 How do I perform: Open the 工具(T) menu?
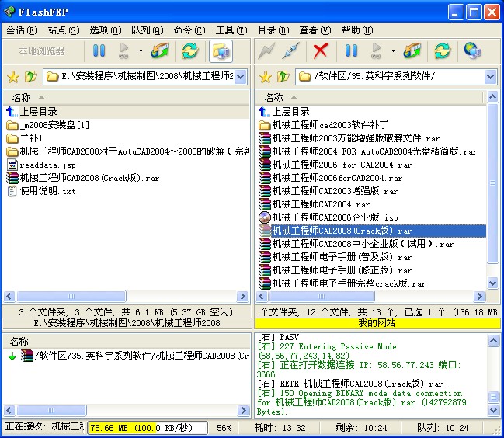coord(231,30)
